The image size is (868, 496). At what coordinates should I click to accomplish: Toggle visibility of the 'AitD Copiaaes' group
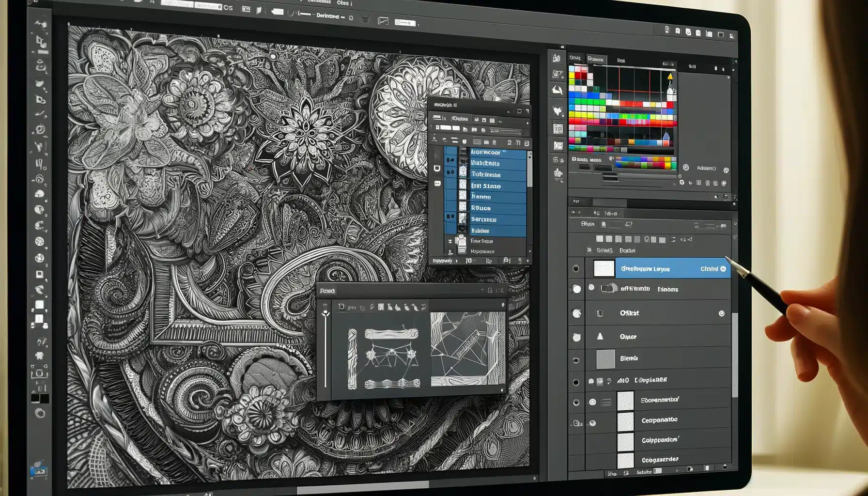coord(576,382)
